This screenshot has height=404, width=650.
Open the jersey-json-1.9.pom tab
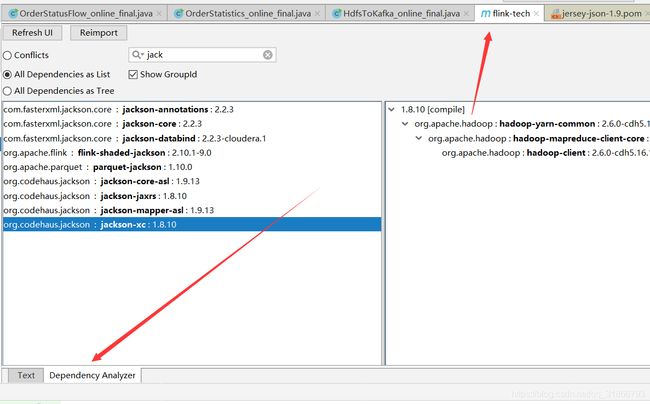point(597,14)
